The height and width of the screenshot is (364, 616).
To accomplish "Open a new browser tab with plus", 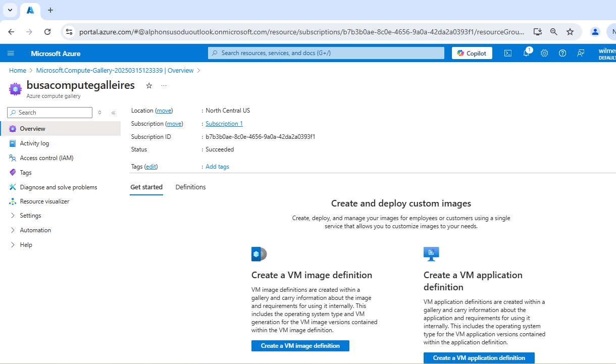I will pyautogui.click(x=50, y=10).
